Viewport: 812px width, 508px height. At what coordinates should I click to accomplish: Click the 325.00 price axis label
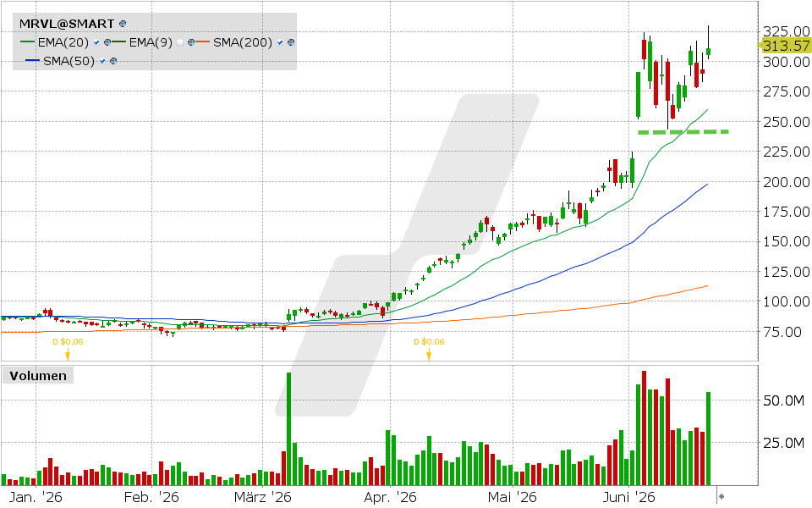tap(786, 32)
